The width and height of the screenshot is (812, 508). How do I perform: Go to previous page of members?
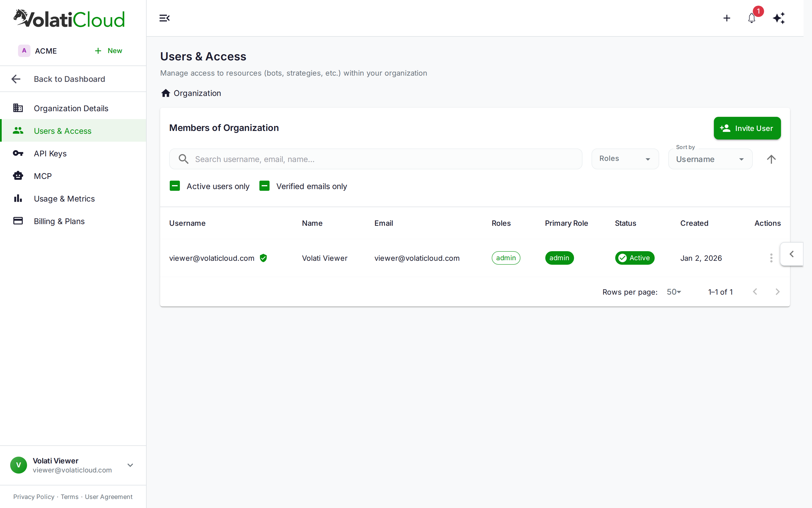coord(755,292)
